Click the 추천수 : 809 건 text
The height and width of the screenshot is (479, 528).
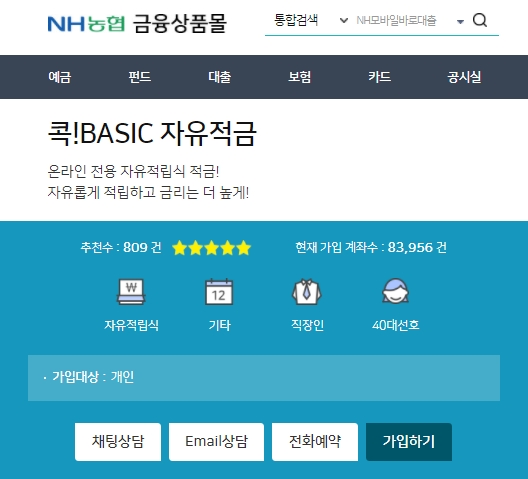[121, 248]
